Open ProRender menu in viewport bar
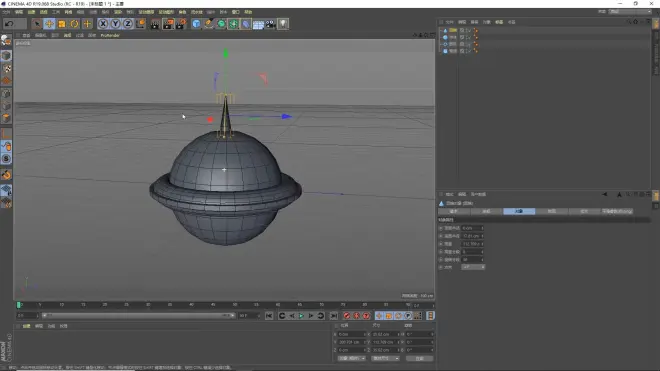The image size is (660, 371). point(110,35)
